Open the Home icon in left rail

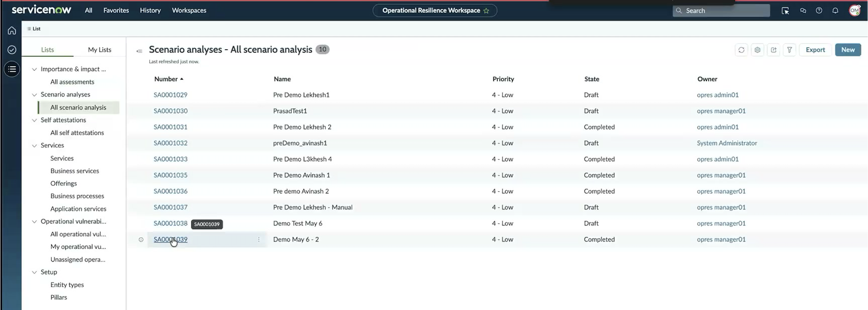[x=12, y=31]
